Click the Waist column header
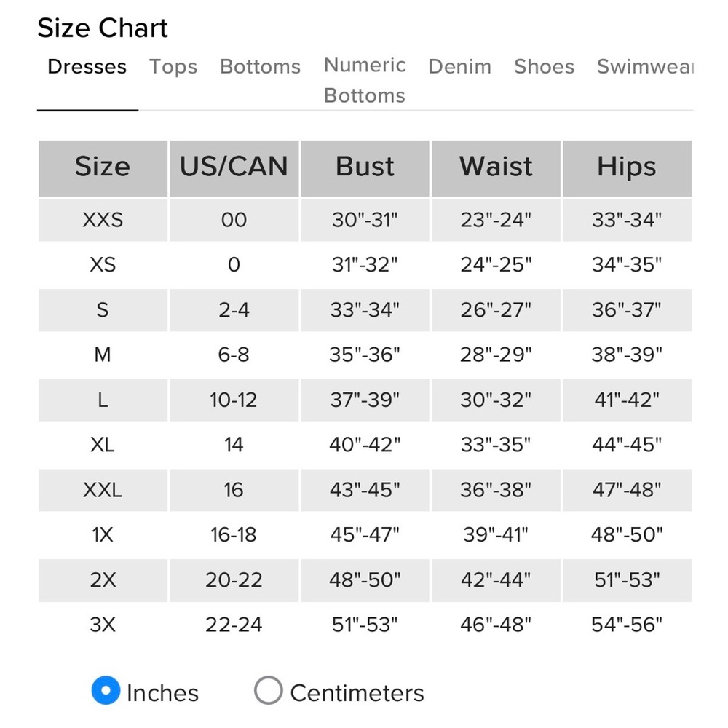This screenshot has height=728, width=728. click(496, 168)
